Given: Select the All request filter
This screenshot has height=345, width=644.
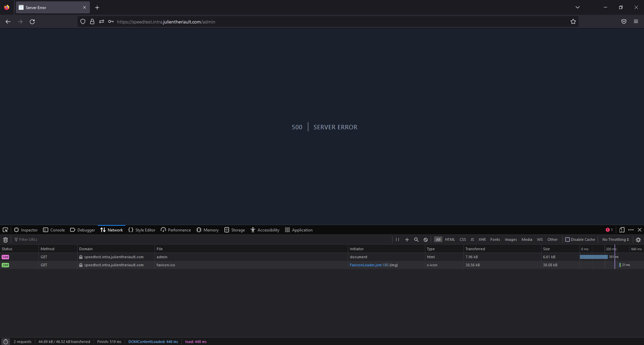Looking at the screenshot, I should click(438, 240).
